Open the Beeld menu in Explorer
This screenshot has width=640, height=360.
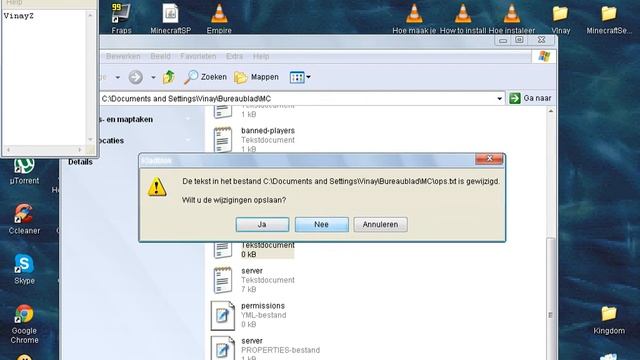coord(160,56)
